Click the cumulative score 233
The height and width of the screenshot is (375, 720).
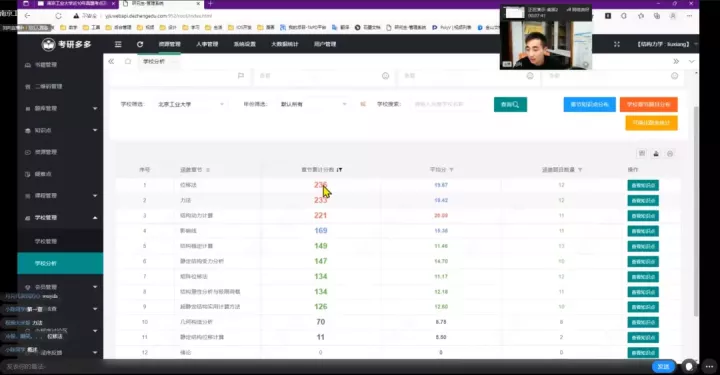tap(321, 200)
